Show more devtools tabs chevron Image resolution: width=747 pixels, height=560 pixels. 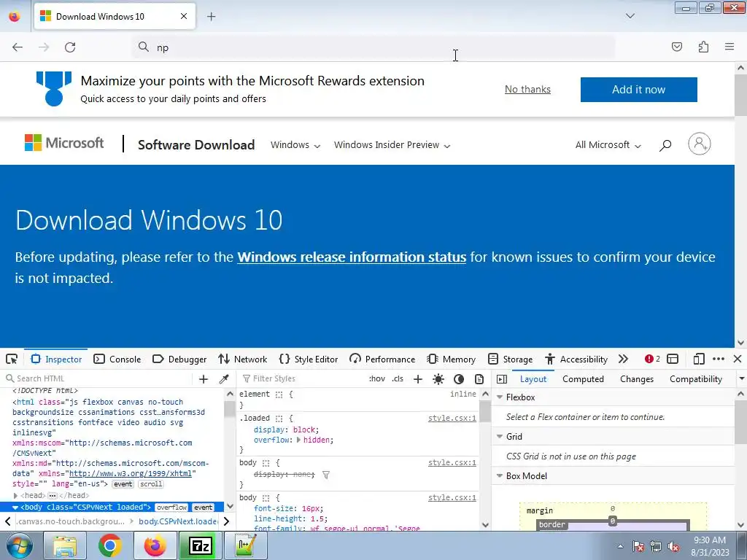(623, 359)
